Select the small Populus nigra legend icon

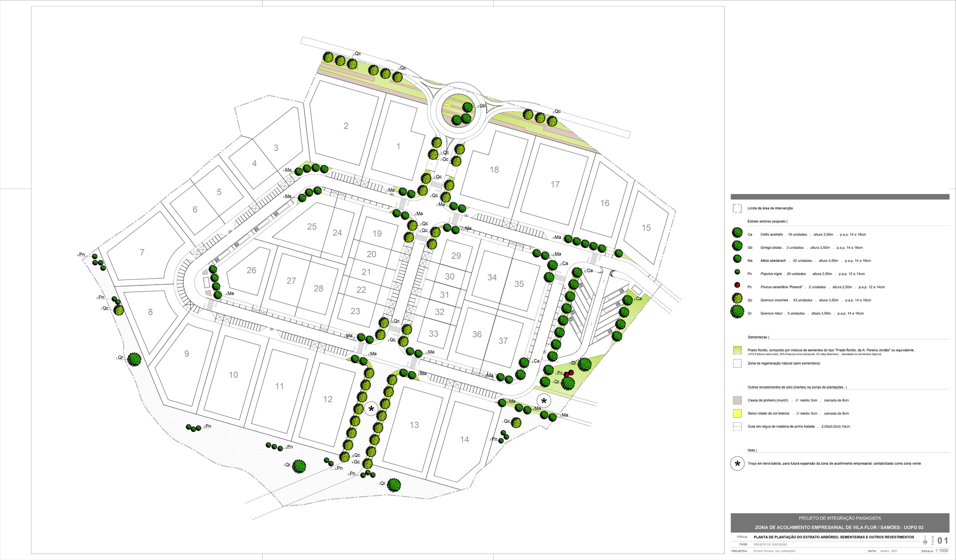click(737, 272)
